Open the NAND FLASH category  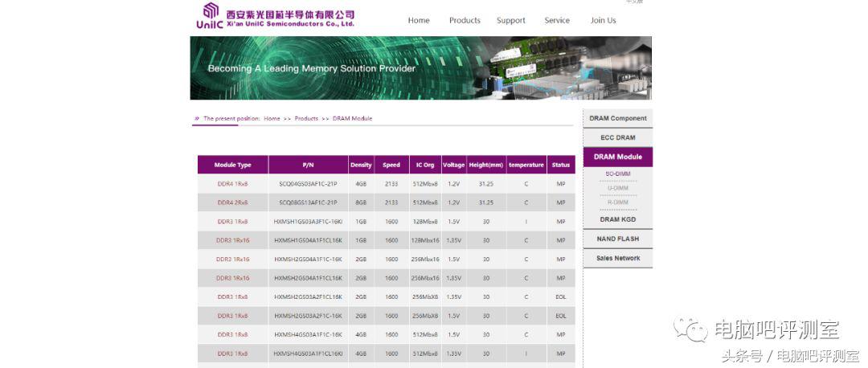pos(617,239)
